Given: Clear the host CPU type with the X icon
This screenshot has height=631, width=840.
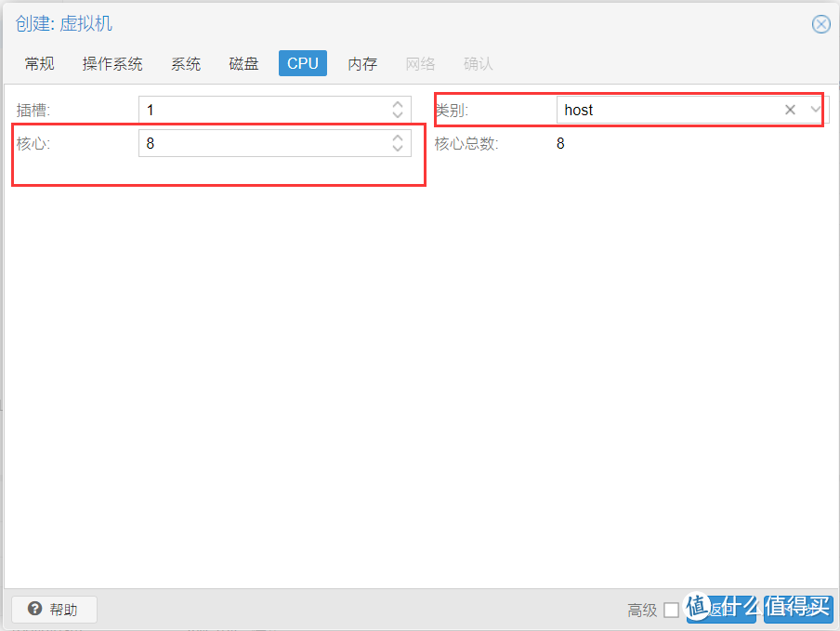Looking at the screenshot, I should point(790,110).
